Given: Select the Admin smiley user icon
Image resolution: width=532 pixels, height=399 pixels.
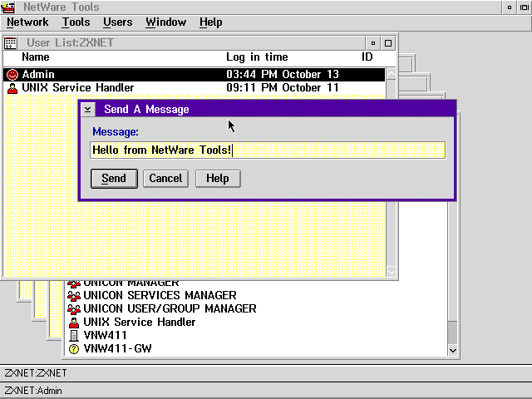Looking at the screenshot, I should pos(12,74).
